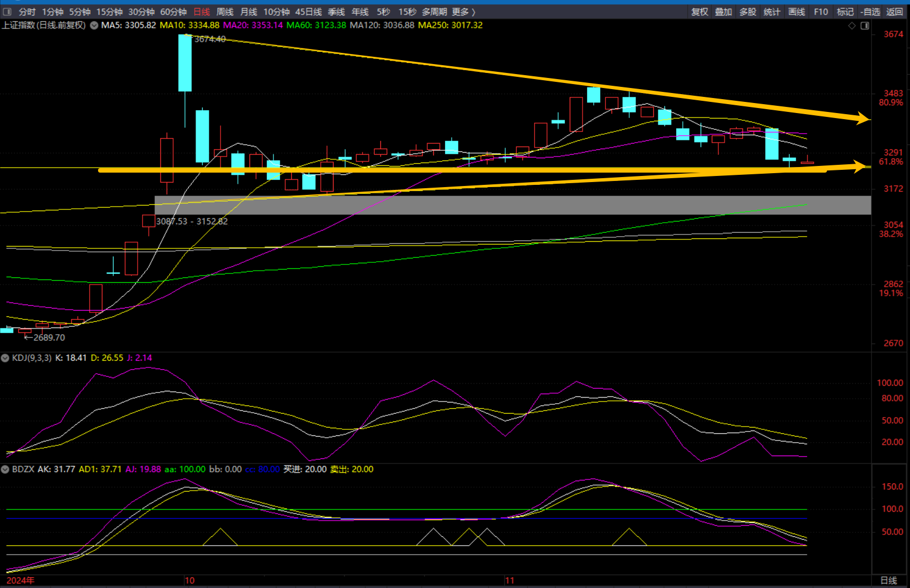This screenshot has width=910, height=588.
Task: Select the 周线 weekly chart tab
Action: click(x=224, y=12)
